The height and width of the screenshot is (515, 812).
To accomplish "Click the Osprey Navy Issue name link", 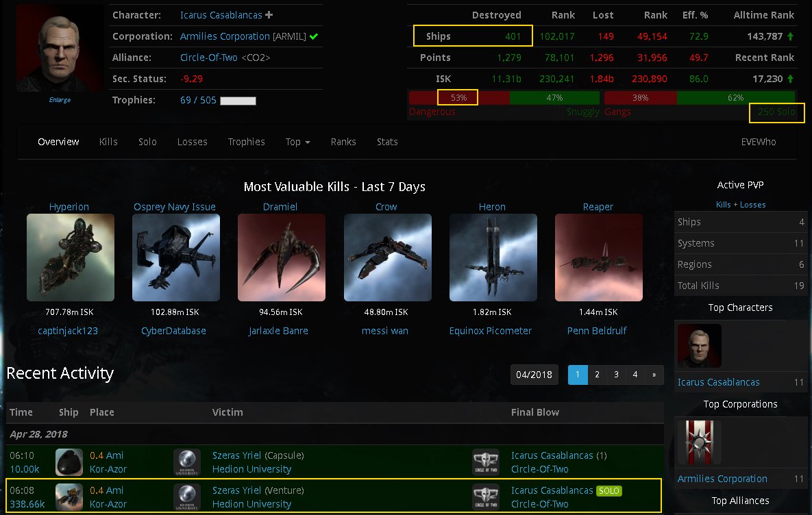I will [175, 207].
